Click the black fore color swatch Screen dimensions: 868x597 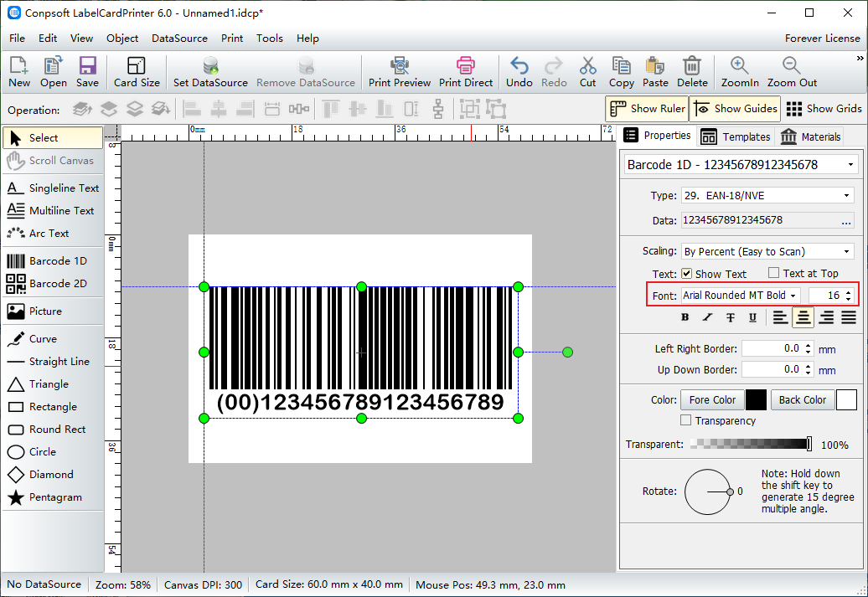point(756,399)
